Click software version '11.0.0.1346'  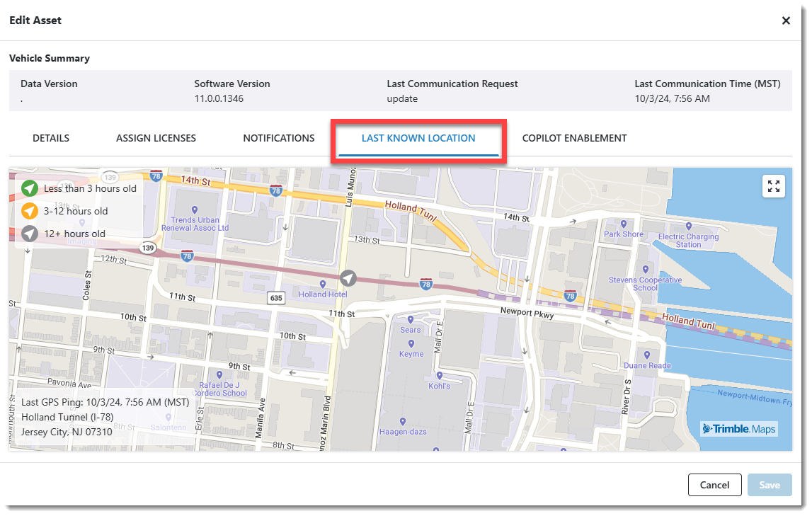pos(219,99)
